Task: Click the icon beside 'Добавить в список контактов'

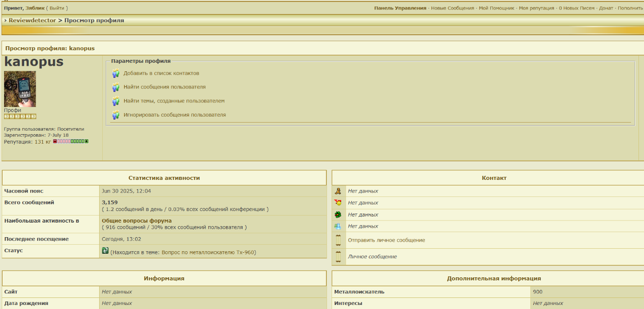Action: pos(116,73)
